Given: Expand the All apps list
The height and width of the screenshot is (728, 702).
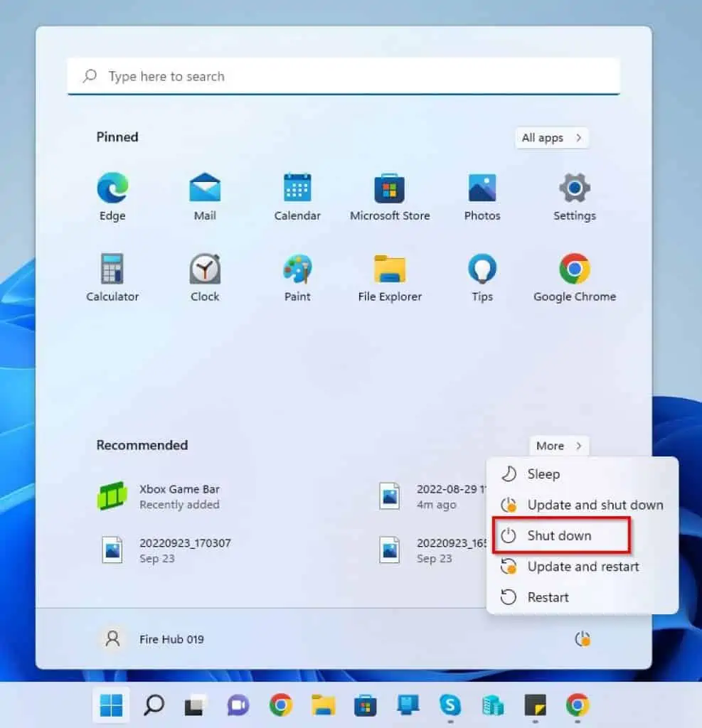Looking at the screenshot, I should (552, 138).
